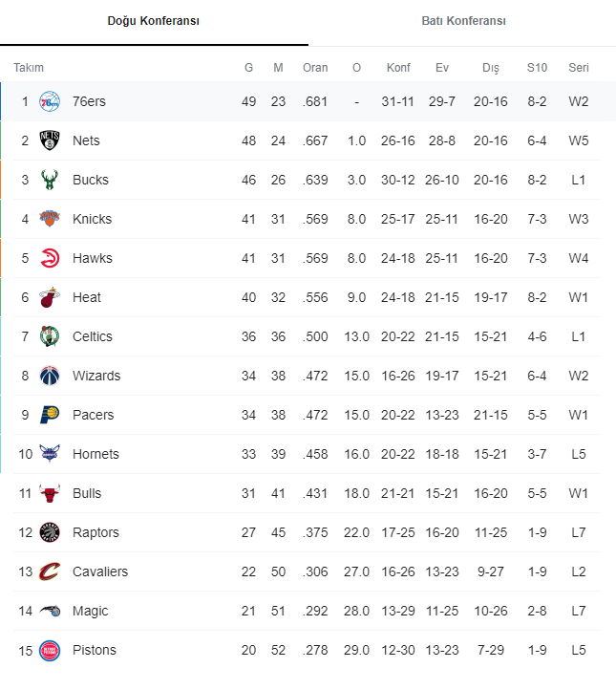
Task: Select the Doğu Konferansı tab
Action: click(154, 21)
